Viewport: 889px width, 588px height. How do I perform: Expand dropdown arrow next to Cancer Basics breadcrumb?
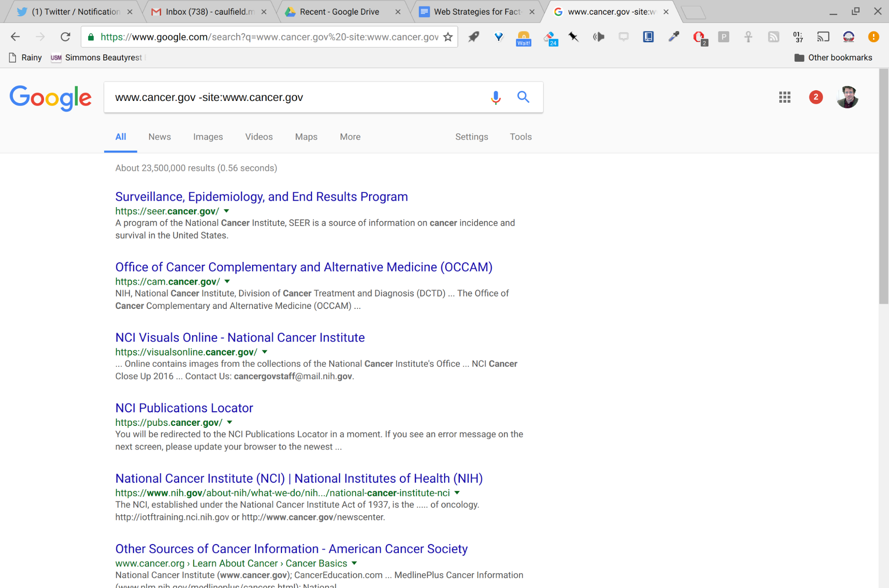point(354,563)
